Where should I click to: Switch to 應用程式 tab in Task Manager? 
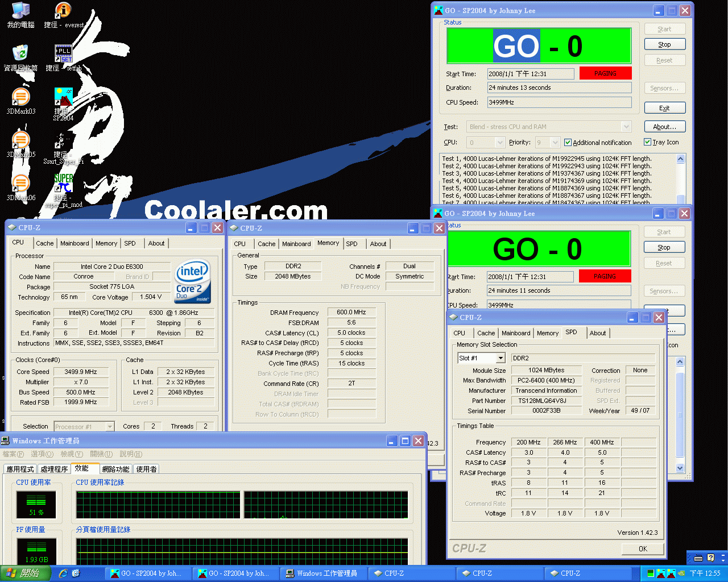click(20, 469)
